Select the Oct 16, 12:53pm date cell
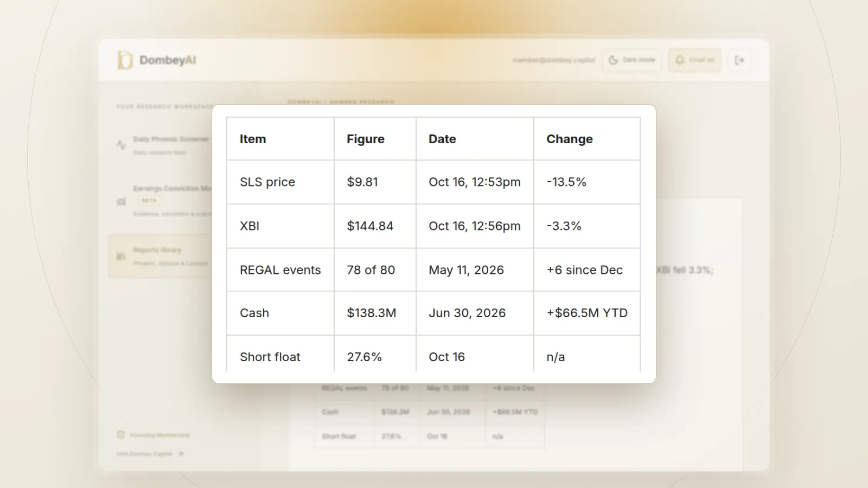The width and height of the screenshot is (868, 488). [x=475, y=182]
